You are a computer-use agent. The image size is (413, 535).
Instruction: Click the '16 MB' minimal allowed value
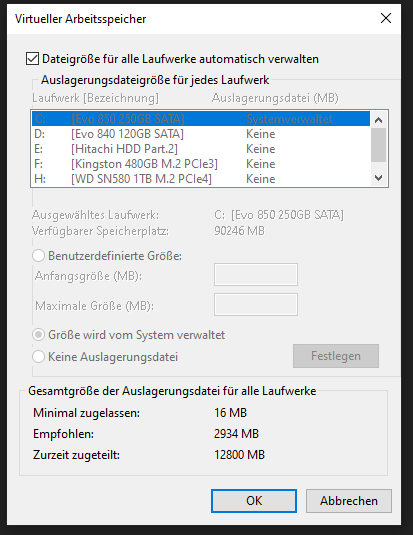tap(230, 413)
